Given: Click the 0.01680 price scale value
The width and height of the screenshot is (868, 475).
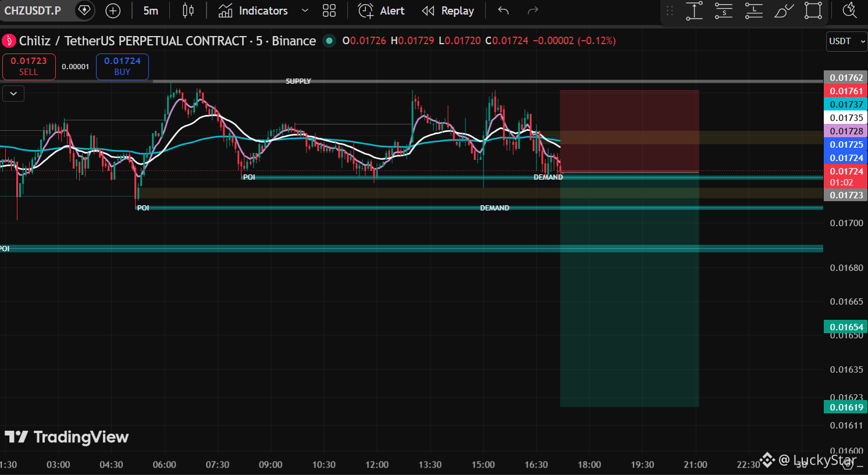Looking at the screenshot, I should 846,267.
